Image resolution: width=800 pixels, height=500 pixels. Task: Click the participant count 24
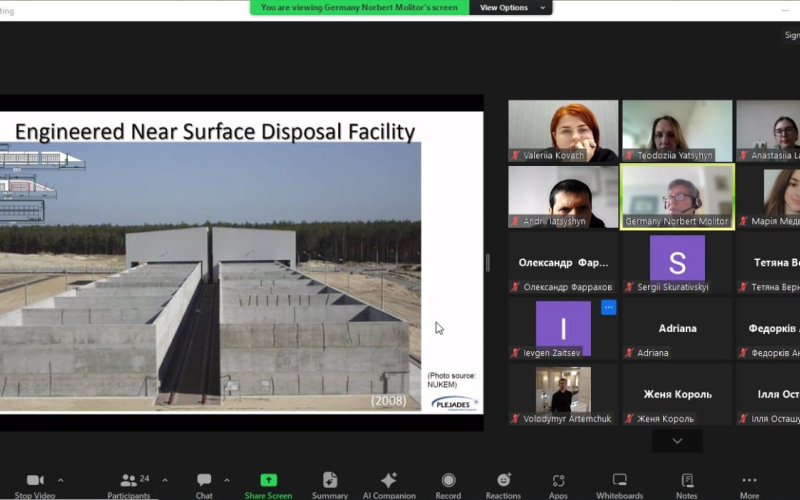coord(144,479)
